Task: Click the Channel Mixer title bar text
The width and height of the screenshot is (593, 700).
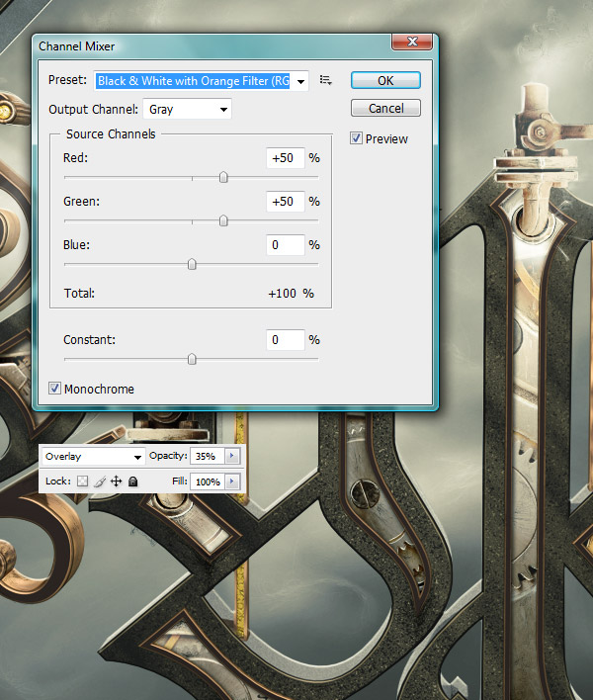Action: point(77,46)
